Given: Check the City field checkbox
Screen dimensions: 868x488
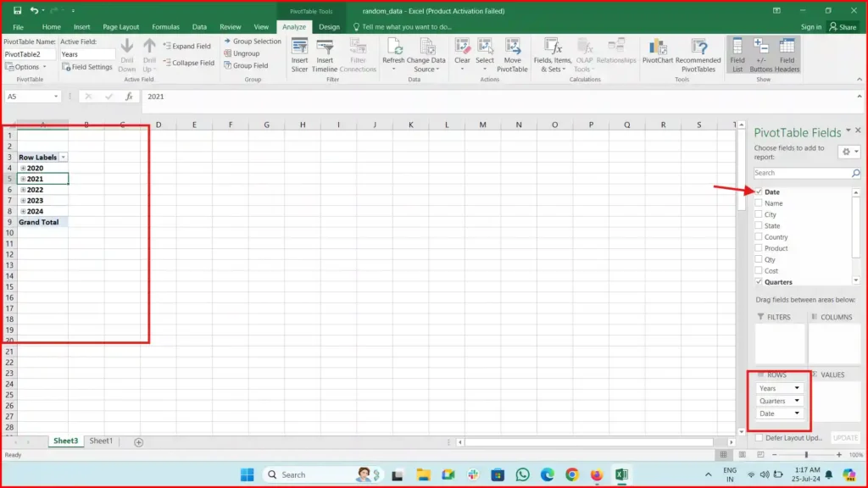Looking at the screenshot, I should [x=759, y=214].
